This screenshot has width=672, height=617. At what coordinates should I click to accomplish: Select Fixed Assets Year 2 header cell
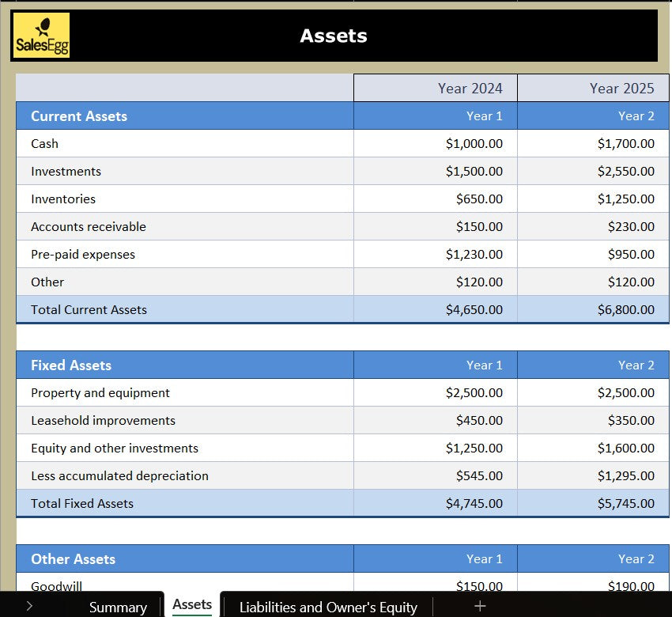[593, 365]
